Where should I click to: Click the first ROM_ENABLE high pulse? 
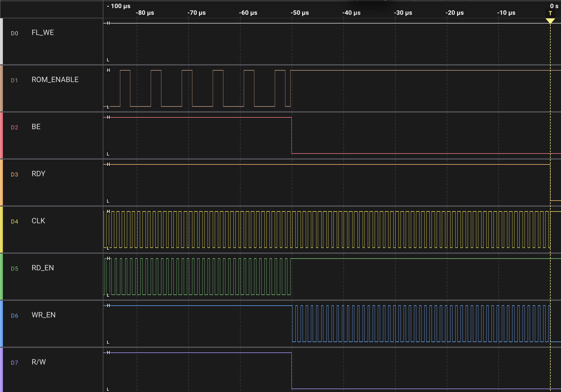pyautogui.click(x=125, y=70)
